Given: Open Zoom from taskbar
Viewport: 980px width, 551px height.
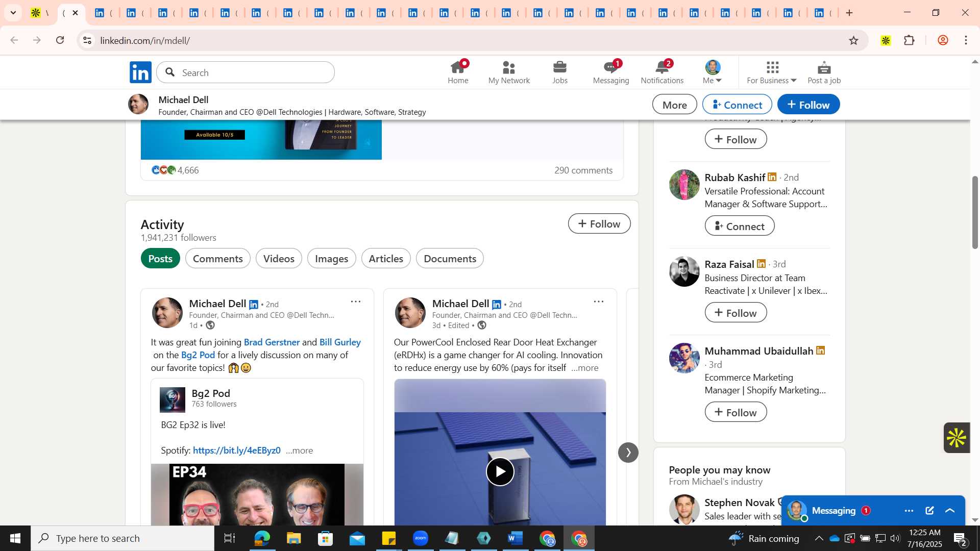Looking at the screenshot, I should click(421, 538).
